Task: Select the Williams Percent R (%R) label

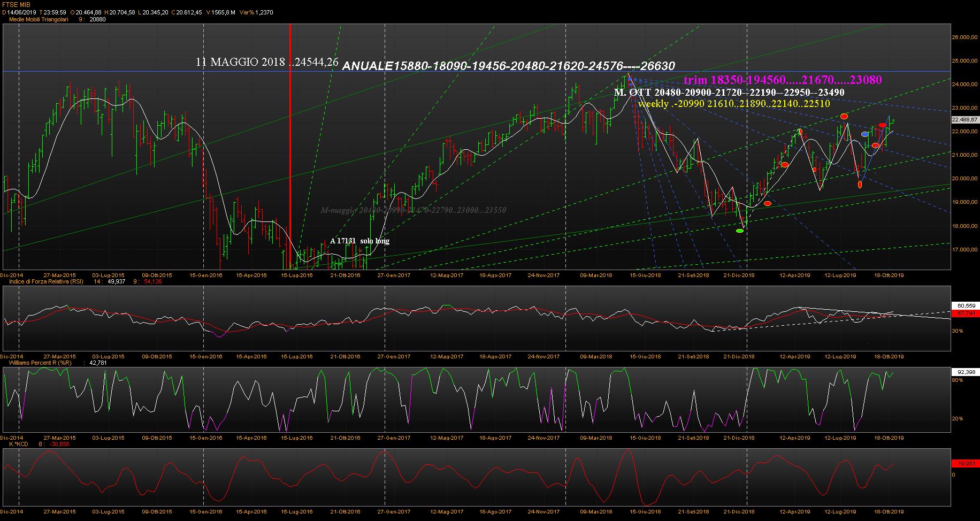Action: click(39, 363)
